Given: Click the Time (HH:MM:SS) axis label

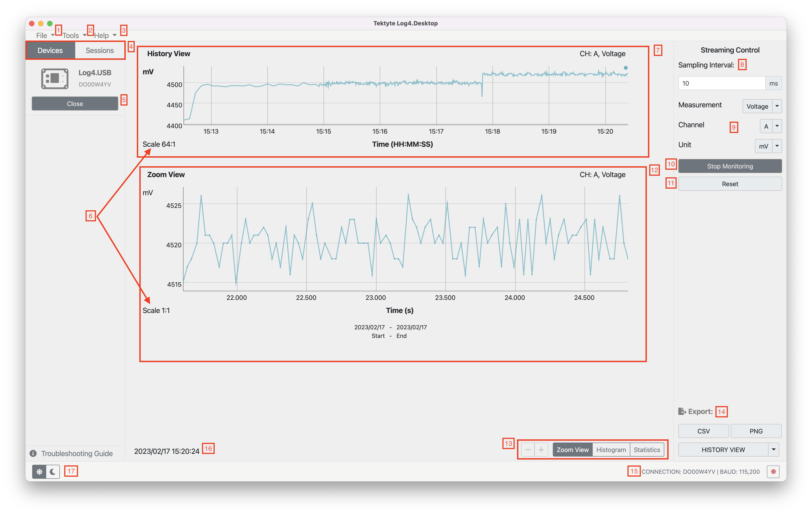Looking at the screenshot, I should click(x=402, y=144).
